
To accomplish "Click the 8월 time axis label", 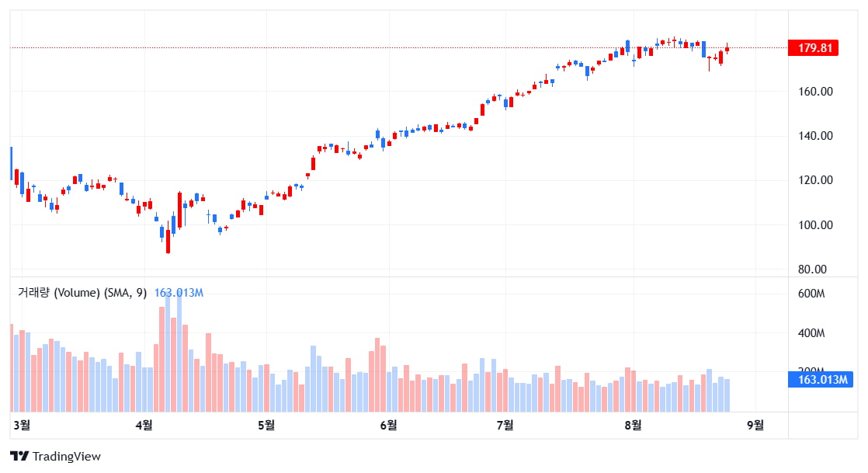I will pyautogui.click(x=633, y=425).
